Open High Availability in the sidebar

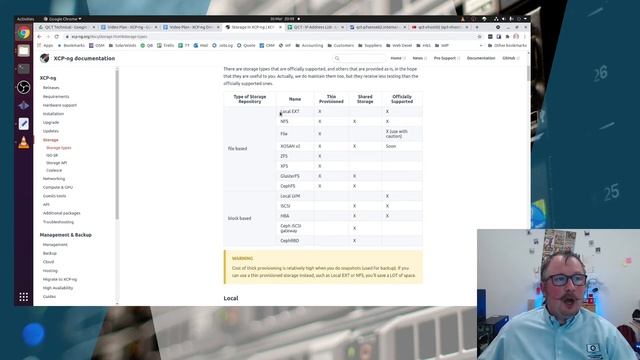[58, 288]
